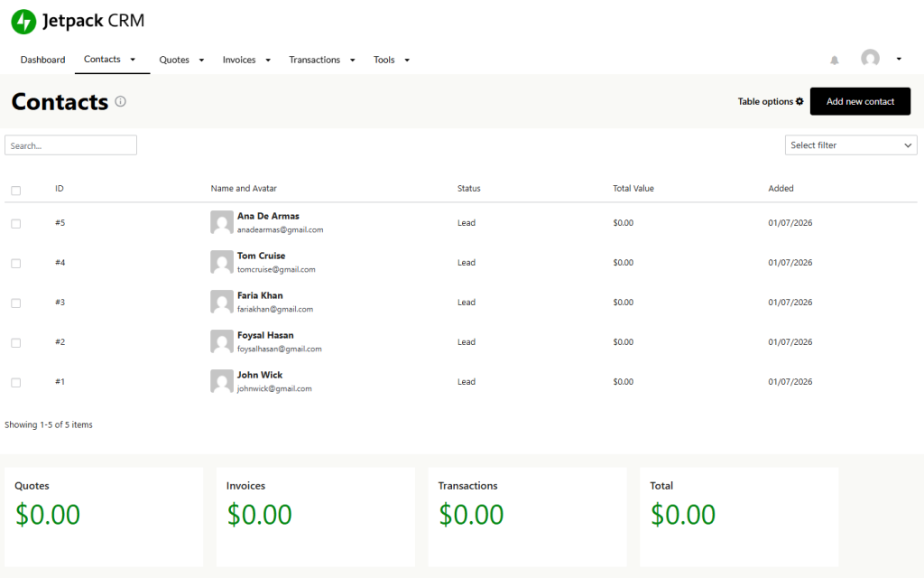Open Faria Khan contact name link

pos(260,295)
